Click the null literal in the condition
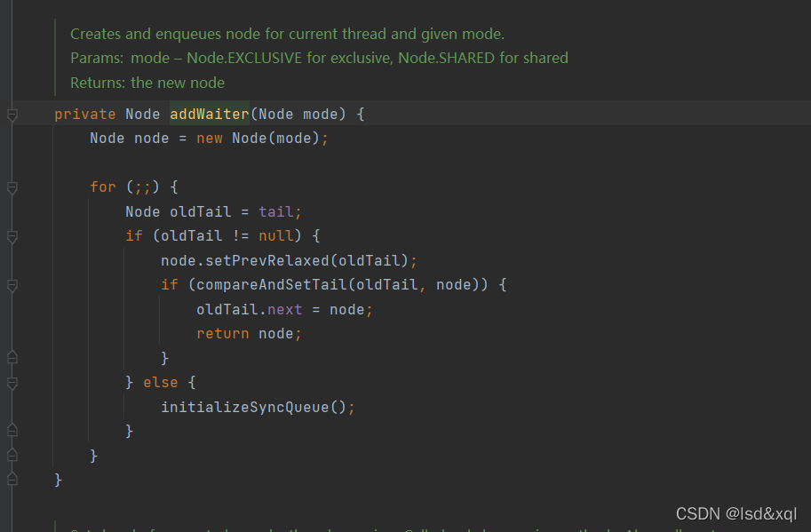This screenshot has height=532, width=811. pos(275,235)
